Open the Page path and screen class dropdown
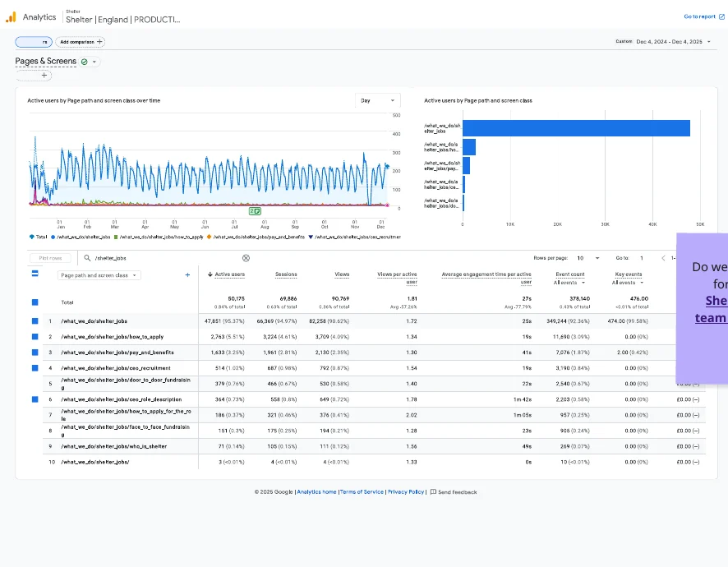728x567 pixels. click(99, 275)
